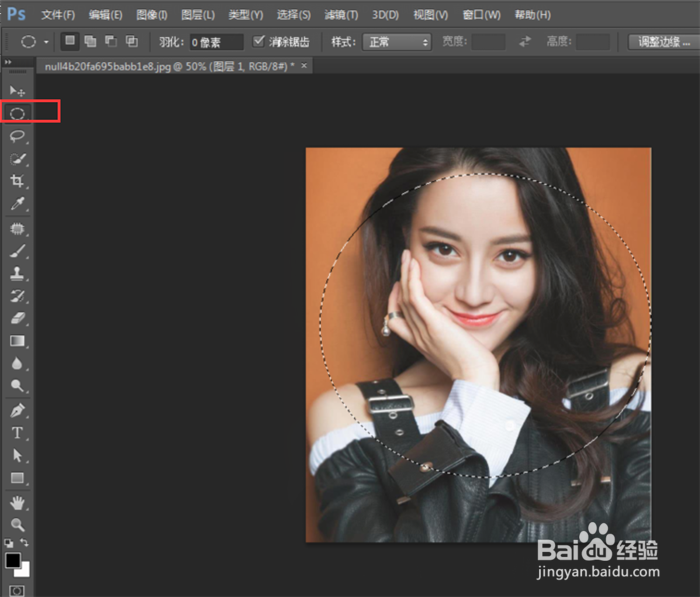Screen dimensions: 700x597
Task: Select the Clone Stamp tool
Action: click(x=17, y=273)
